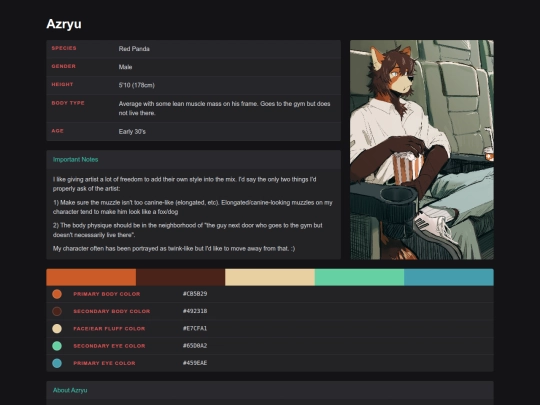Screen dimensions: 540x405
Task: Click the Age label
Action: (58, 131)
